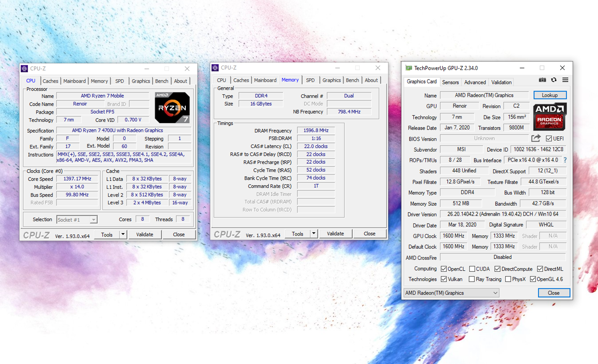Click the Driver Version field in GPU-Z
The width and height of the screenshot is (598, 364).
tap(503, 214)
